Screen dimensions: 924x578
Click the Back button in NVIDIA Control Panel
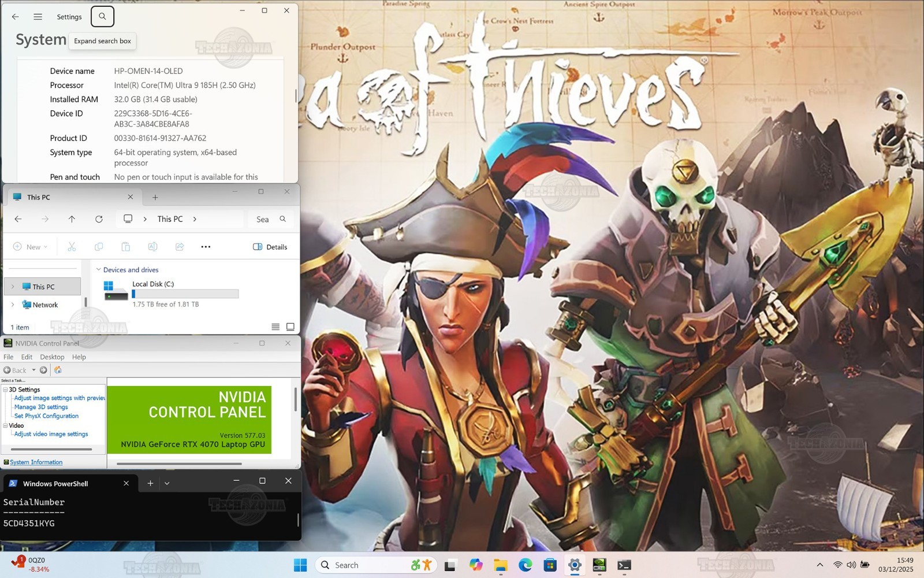[15, 370]
